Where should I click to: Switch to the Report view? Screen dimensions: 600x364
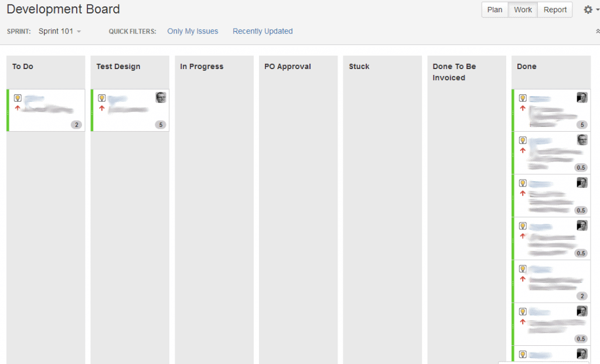pyautogui.click(x=554, y=9)
